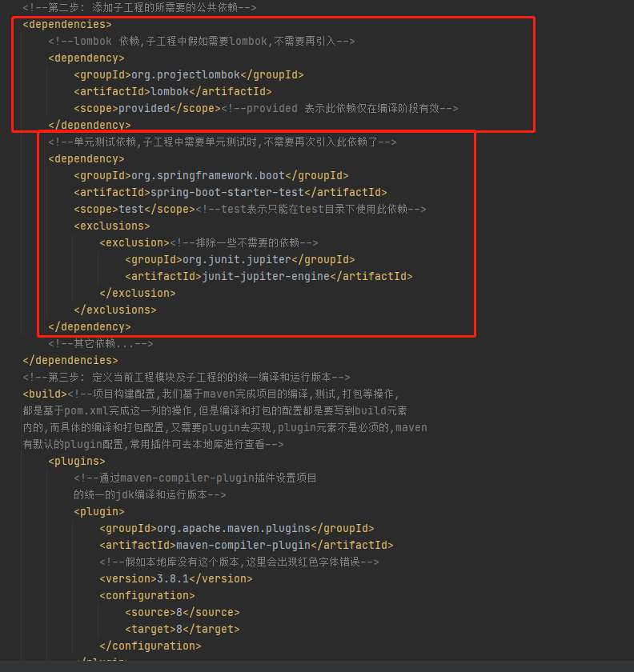This screenshot has width=634, height=672.
Task: Select org.junit.jupiter groupId line
Action: click(x=240, y=260)
